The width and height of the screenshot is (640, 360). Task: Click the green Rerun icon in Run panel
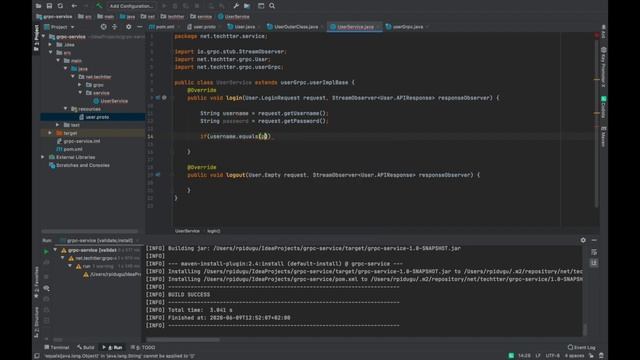46,251
